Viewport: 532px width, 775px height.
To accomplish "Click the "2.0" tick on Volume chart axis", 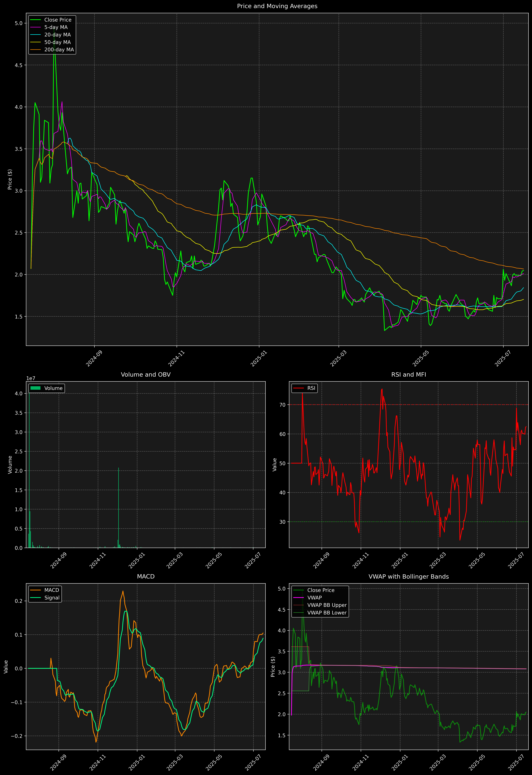I will (19, 471).
